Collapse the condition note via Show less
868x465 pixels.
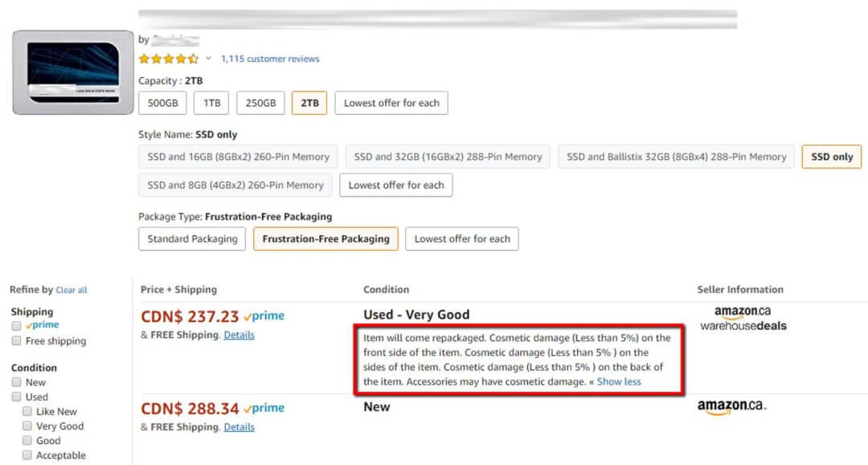pyautogui.click(x=619, y=381)
